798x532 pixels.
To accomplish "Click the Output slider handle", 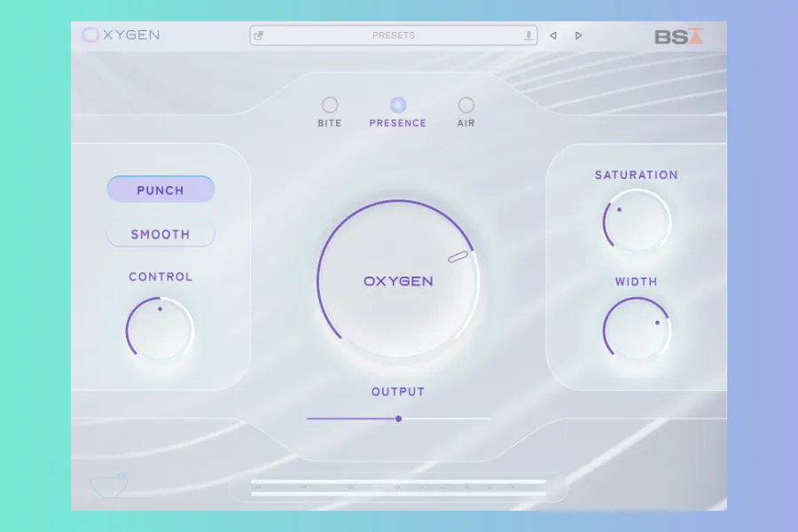I will pos(399,419).
